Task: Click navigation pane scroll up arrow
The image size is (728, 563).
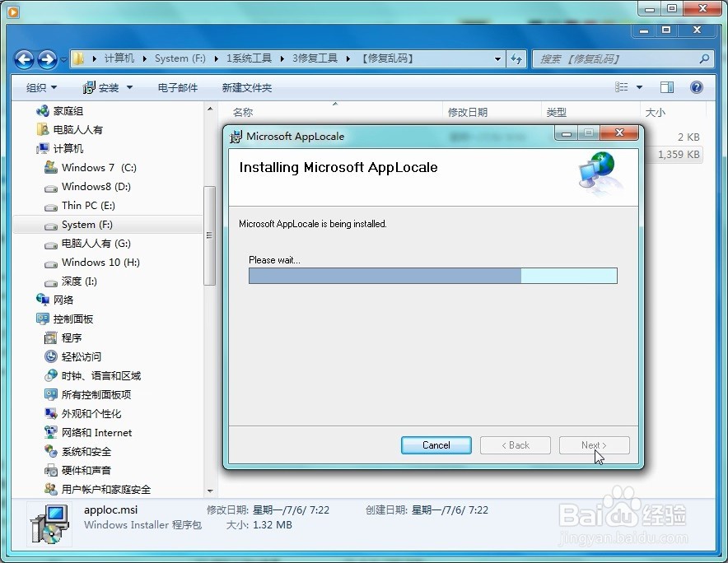Action: coord(210,109)
